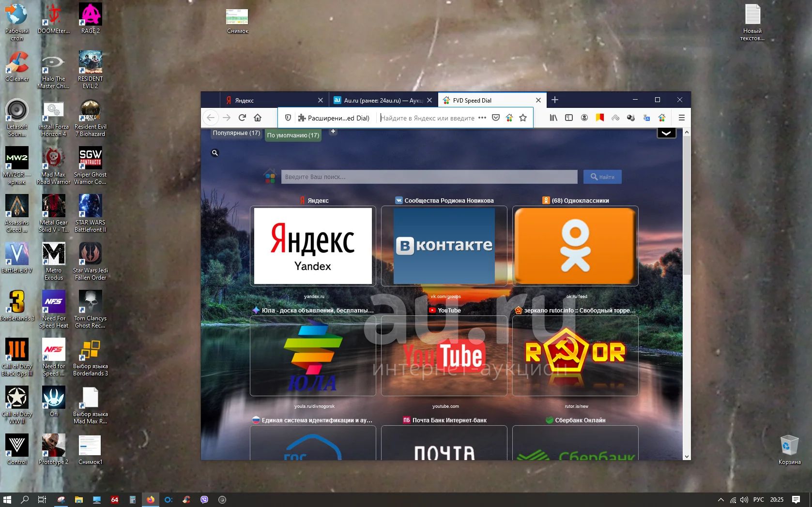This screenshot has width=812, height=507.
Task: Select CCleaner desktop icon
Action: 17,67
